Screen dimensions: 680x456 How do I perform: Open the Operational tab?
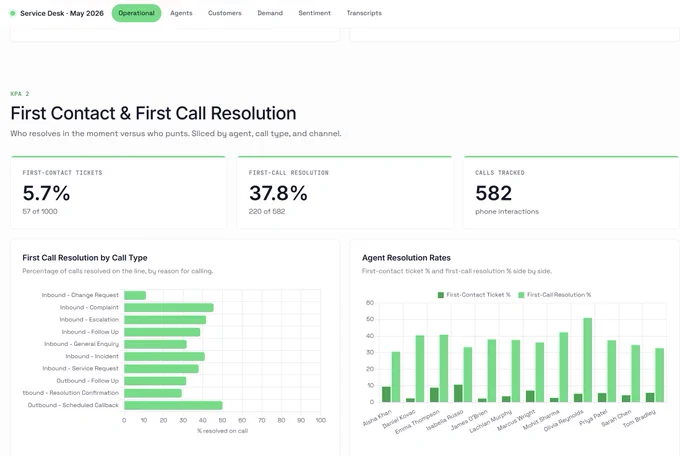(136, 13)
